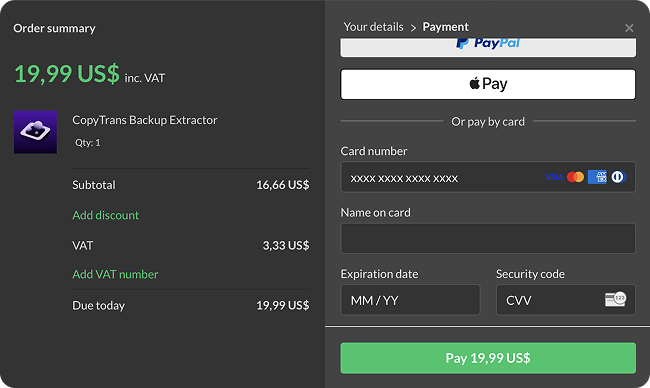Screen dimensions: 650x388
Task: Click the Order summary heading
Action: (x=54, y=28)
